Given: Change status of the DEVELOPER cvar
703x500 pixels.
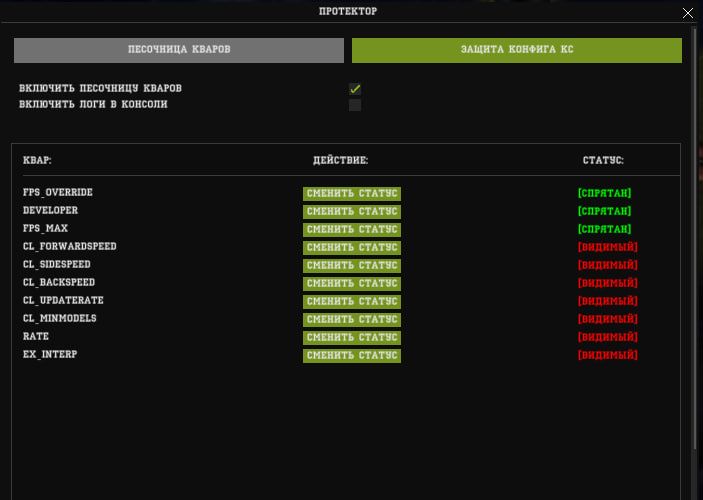Looking at the screenshot, I should point(352,211).
